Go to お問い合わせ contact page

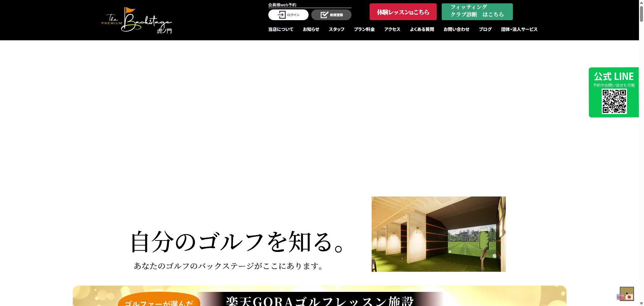coord(456,30)
